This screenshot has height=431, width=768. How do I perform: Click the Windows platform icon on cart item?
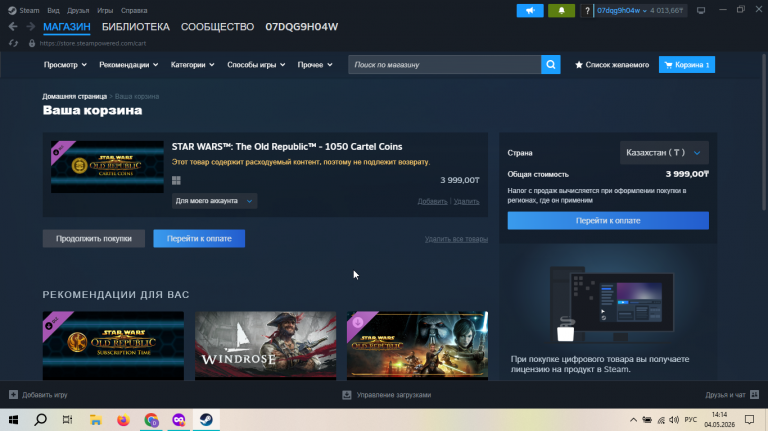click(176, 180)
